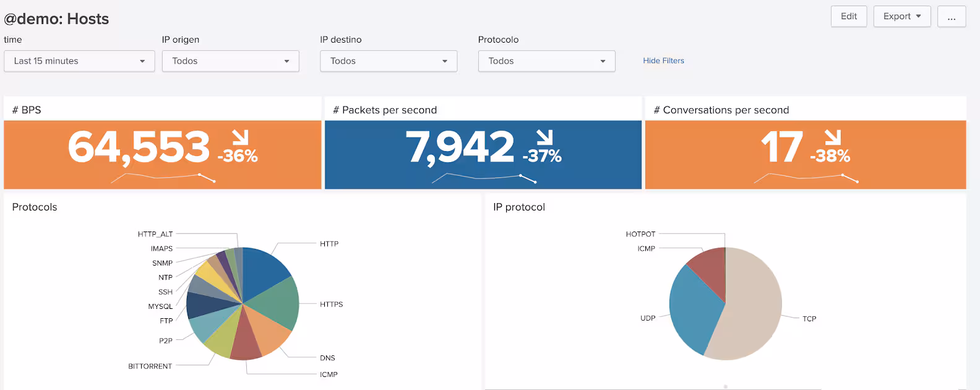The height and width of the screenshot is (390, 980).
Task: Click the BPS downward trend arrow icon
Action: tap(239, 137)
